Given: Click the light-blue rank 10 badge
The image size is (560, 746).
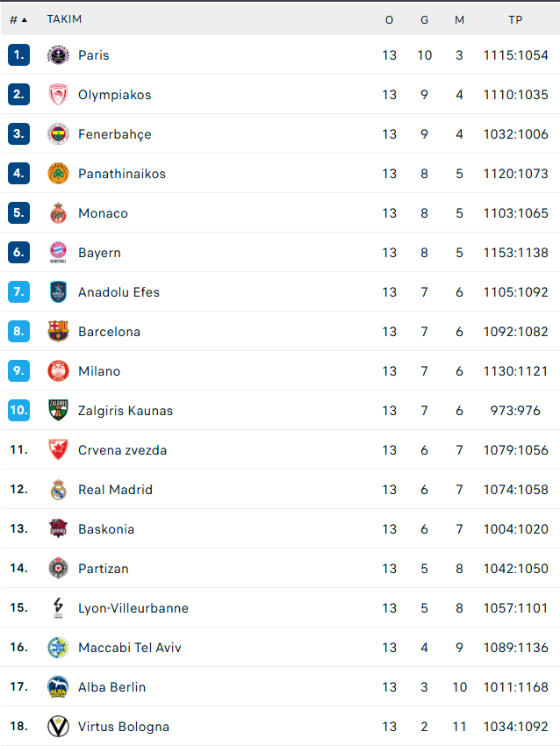Looking at the screenshot, I should tap(18, 411).
